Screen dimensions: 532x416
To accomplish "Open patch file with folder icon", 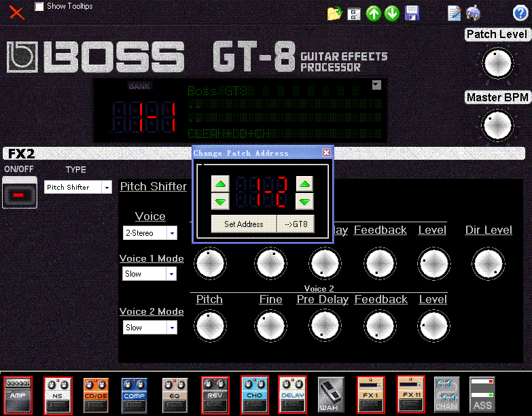I will point(334,14).
